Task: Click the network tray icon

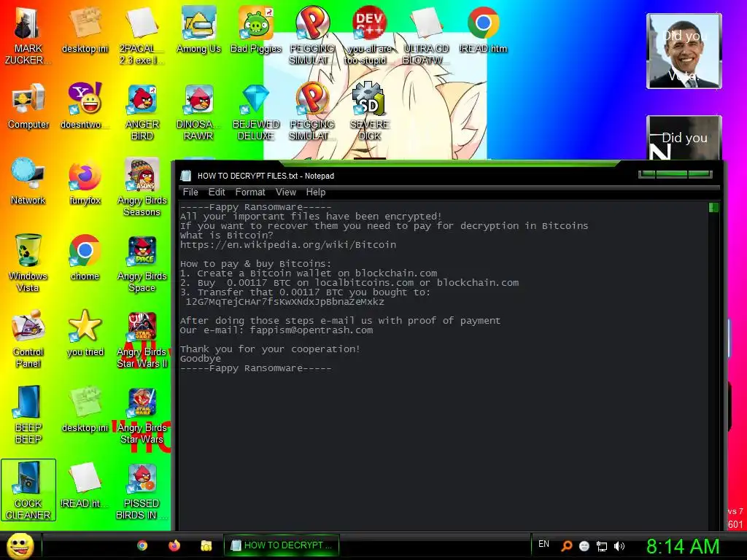Action: 602,546
